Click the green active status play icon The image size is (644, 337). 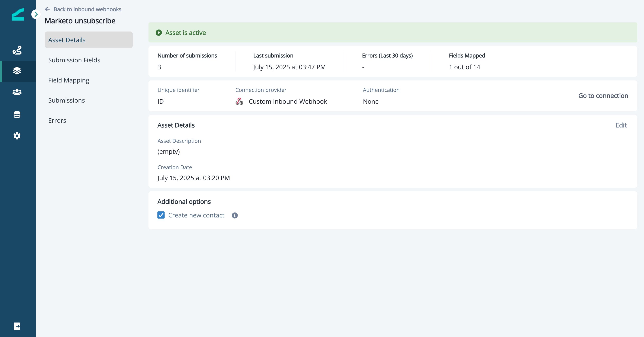(159, 33)
